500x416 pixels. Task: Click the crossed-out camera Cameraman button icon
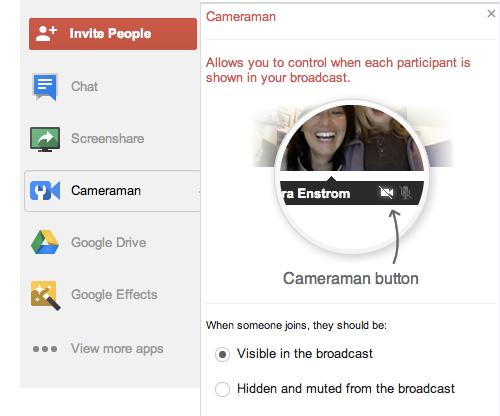(x=386, y=193)
